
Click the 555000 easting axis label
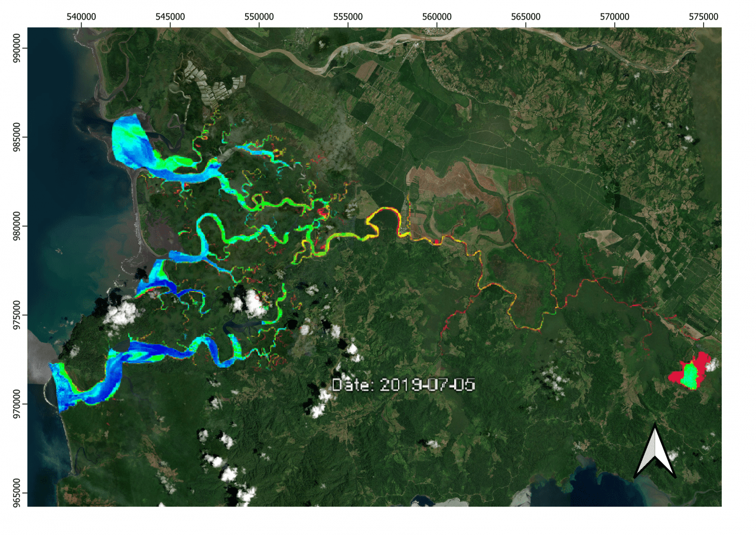click(x=348, y=18)
